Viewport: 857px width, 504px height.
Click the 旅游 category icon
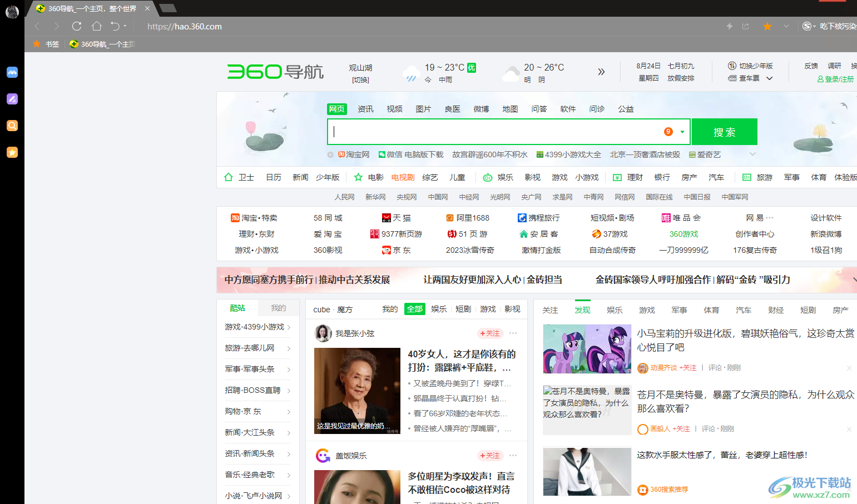coord(747,177)
